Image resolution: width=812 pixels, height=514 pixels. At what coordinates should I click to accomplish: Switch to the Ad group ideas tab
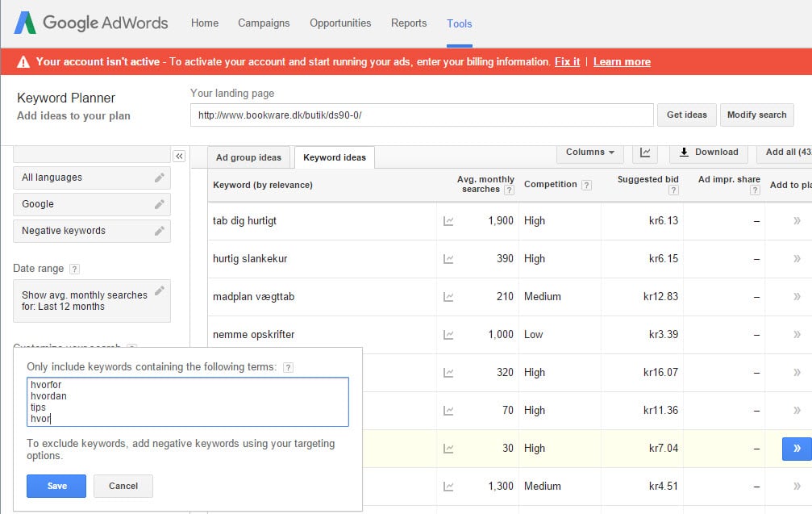tap(248, 157)
